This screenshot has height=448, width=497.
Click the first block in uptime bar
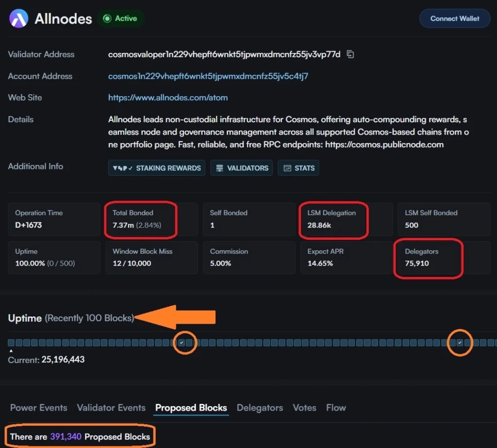[11, 343]
